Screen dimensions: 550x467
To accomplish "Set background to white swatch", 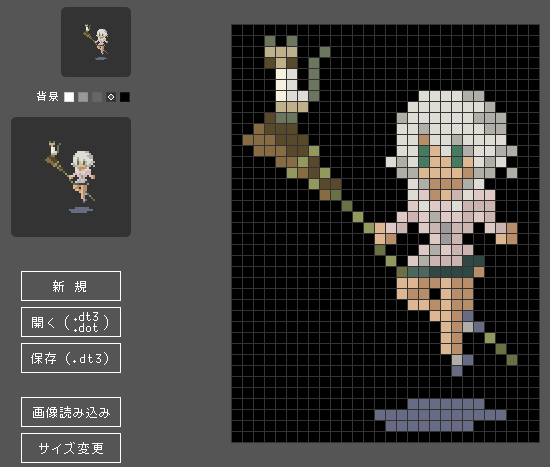I will pyautogui.click(x=69, y=97).
